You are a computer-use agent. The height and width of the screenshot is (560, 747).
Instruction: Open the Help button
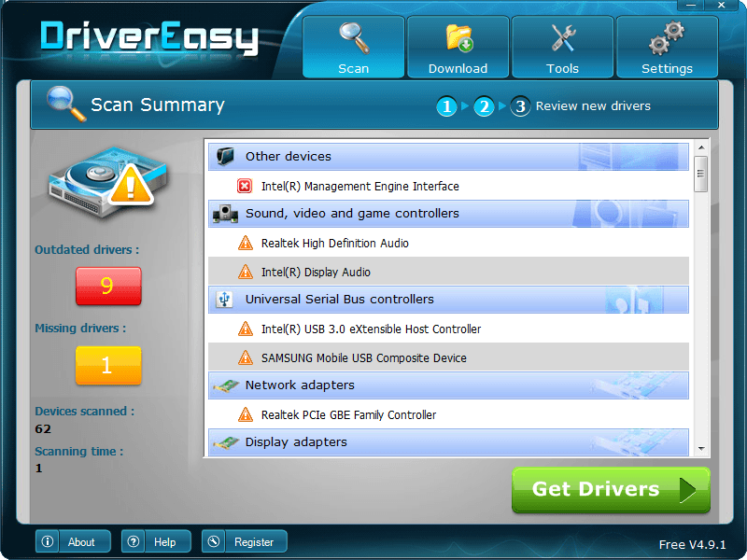(155, 541)
